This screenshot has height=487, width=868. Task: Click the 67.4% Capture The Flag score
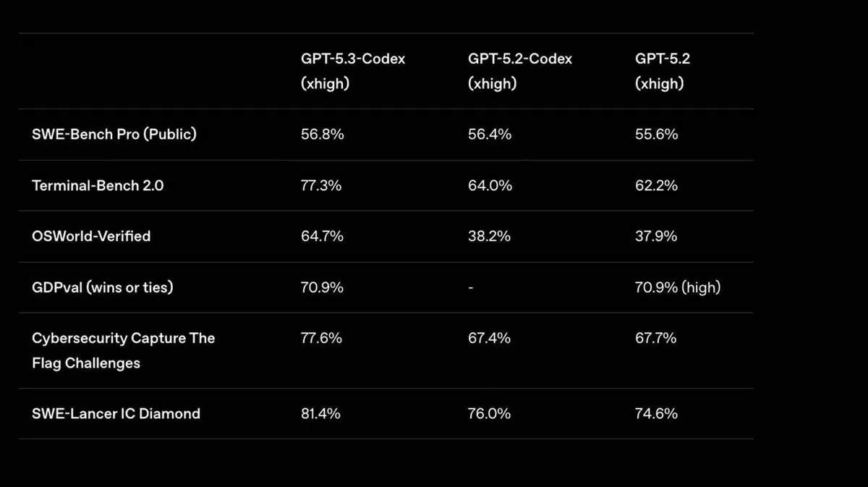point(489,338)
